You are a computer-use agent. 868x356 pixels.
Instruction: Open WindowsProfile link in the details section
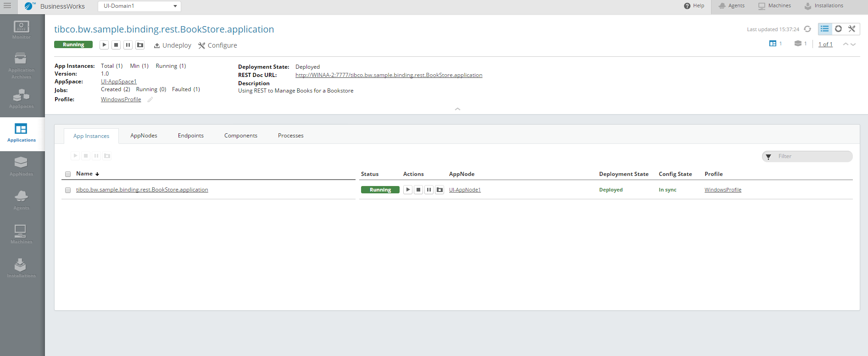[x=121, y=99]
